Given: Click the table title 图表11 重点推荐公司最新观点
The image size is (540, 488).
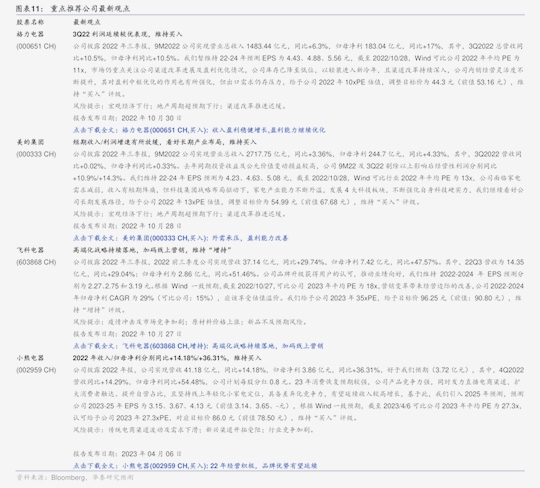Looking at the screenshot, I should 73,9.
